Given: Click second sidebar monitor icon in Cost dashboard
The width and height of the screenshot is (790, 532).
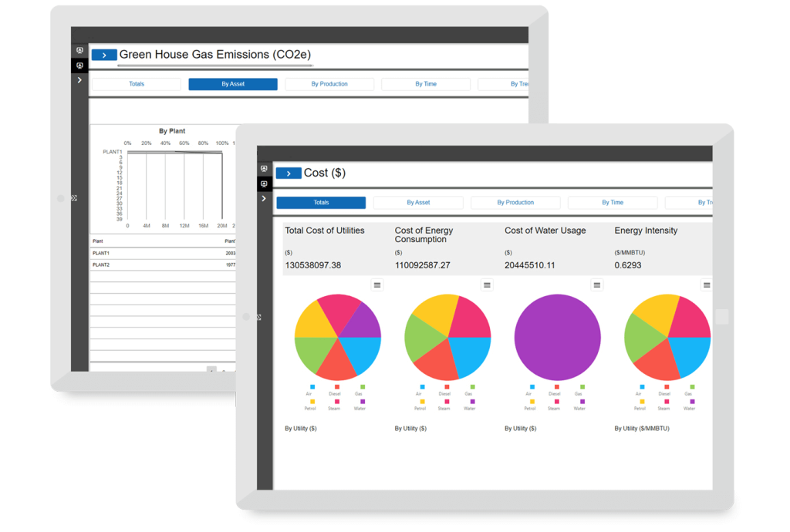Looking at the screenshot, I should [265, 184].
